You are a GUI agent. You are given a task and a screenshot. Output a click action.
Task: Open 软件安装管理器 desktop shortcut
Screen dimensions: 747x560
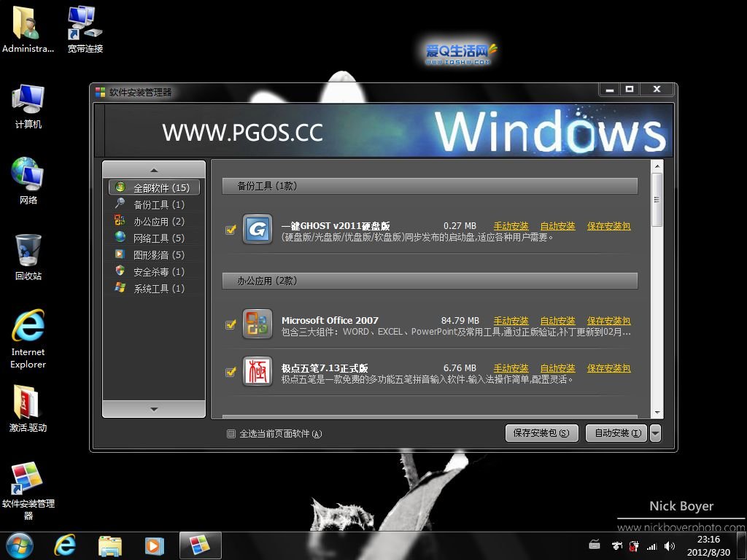point(28,491)
